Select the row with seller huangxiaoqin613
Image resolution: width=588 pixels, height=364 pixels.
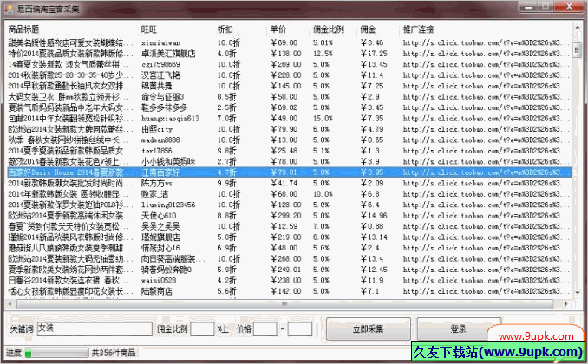(288, 119)
